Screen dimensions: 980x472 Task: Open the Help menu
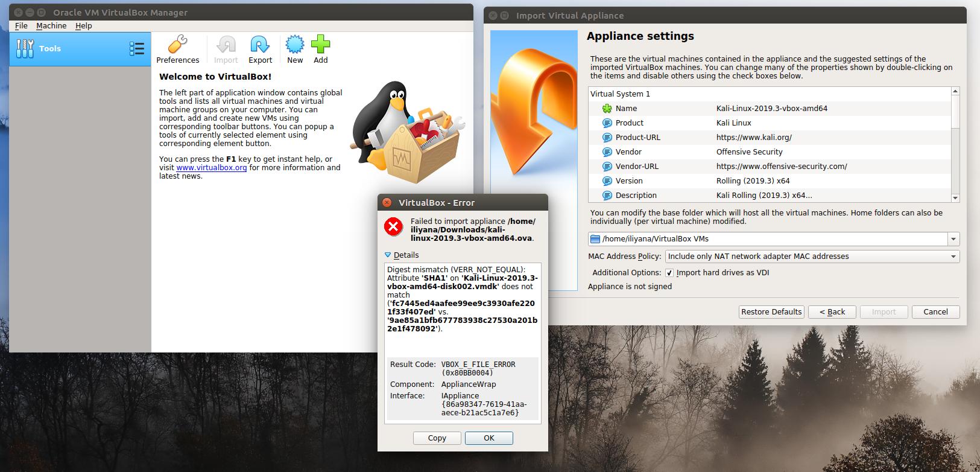84,26
